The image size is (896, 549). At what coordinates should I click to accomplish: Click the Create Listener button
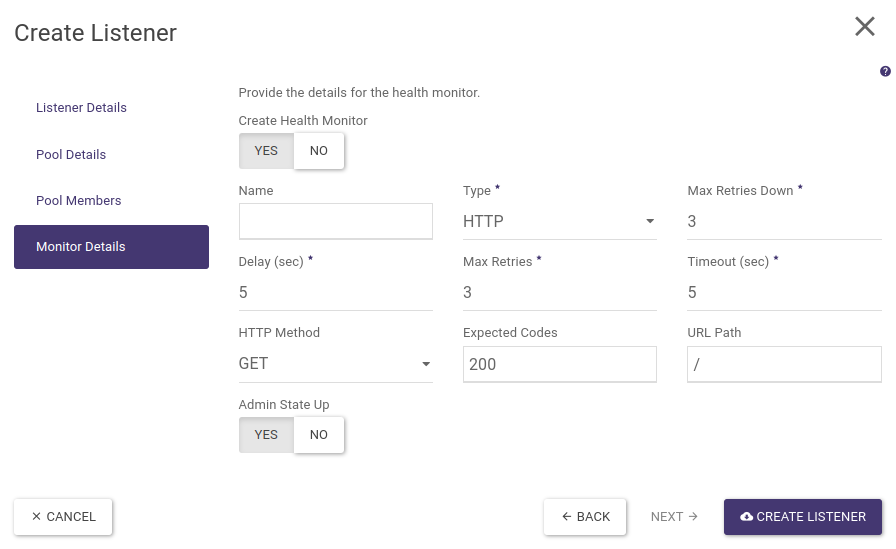[x=802, y=517]
